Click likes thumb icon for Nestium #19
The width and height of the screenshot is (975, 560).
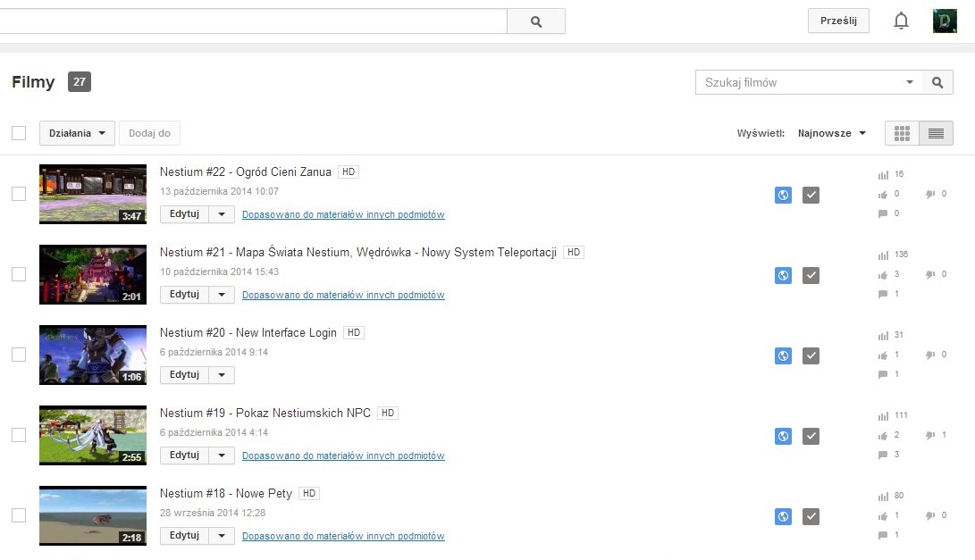pos(883,436)
